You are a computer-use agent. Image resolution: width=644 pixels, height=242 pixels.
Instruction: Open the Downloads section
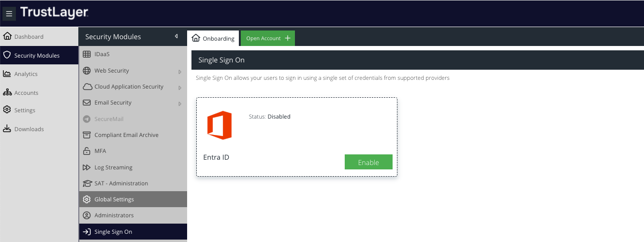pos(39,129)
